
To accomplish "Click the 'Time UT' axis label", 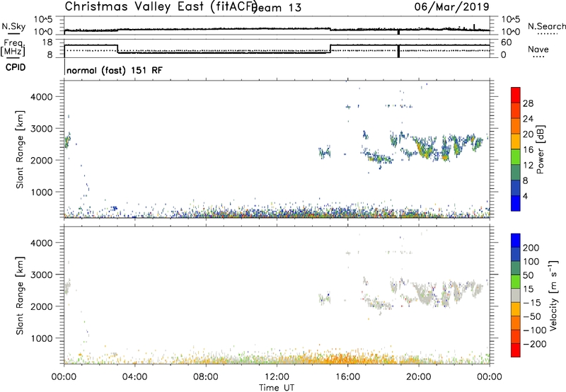I will point(277,387).
